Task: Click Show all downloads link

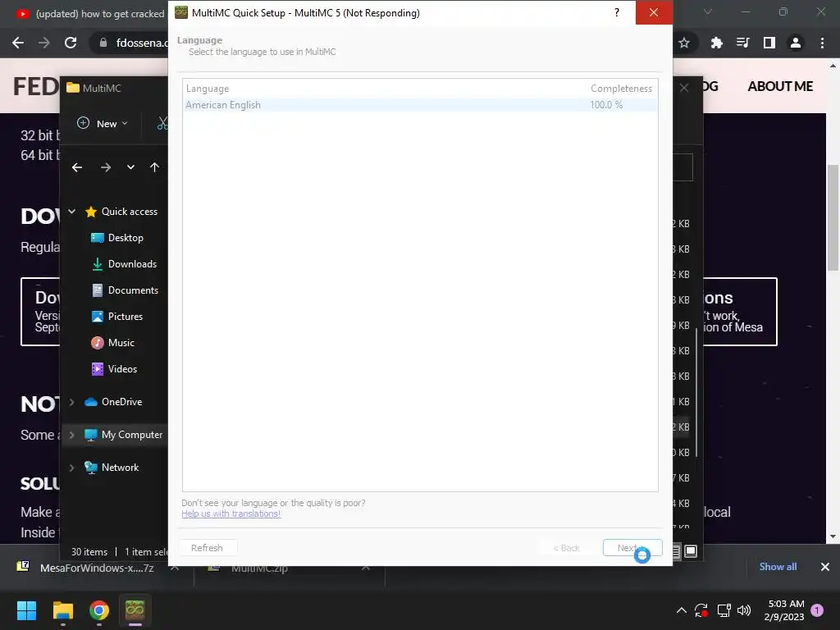Action: [x=778, y=567]
